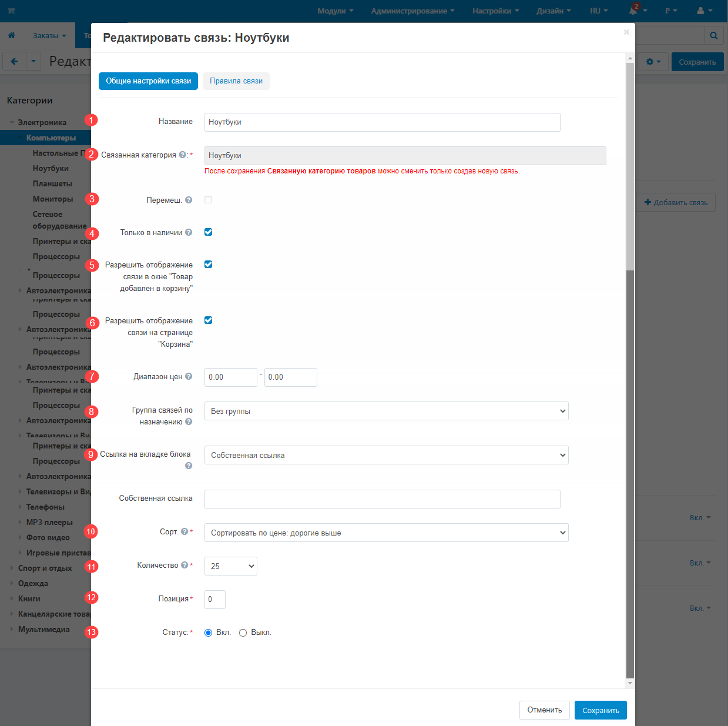Open the sort order dropdown

point(386,533)
